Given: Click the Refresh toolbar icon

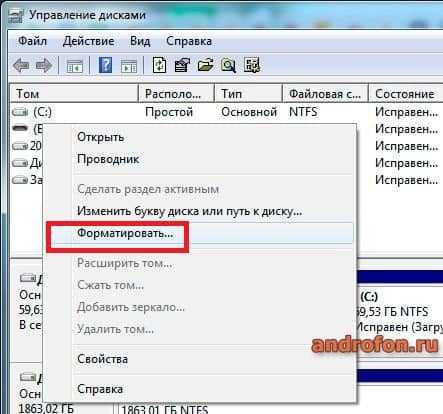Looking at the screenshot, I should click(x=160, y=65).
